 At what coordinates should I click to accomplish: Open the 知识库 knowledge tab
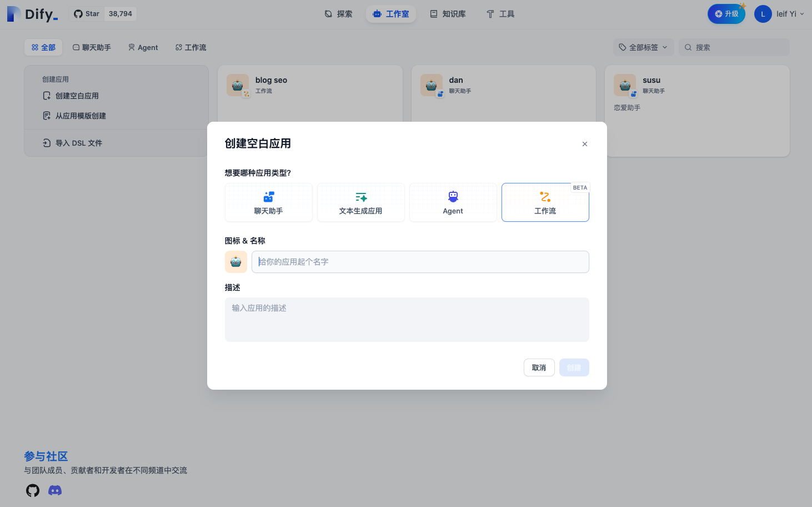coord(448,14)
